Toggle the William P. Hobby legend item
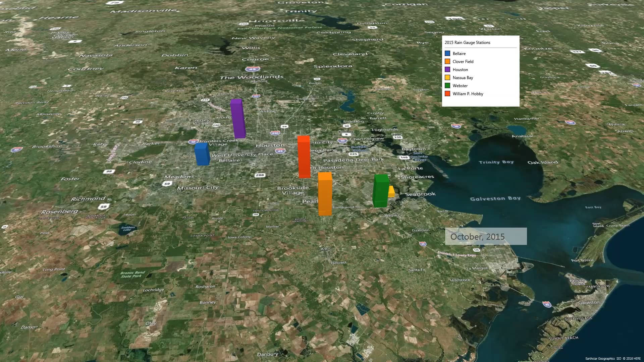This screenshot has width=644, height=362. tap(468, 94)
